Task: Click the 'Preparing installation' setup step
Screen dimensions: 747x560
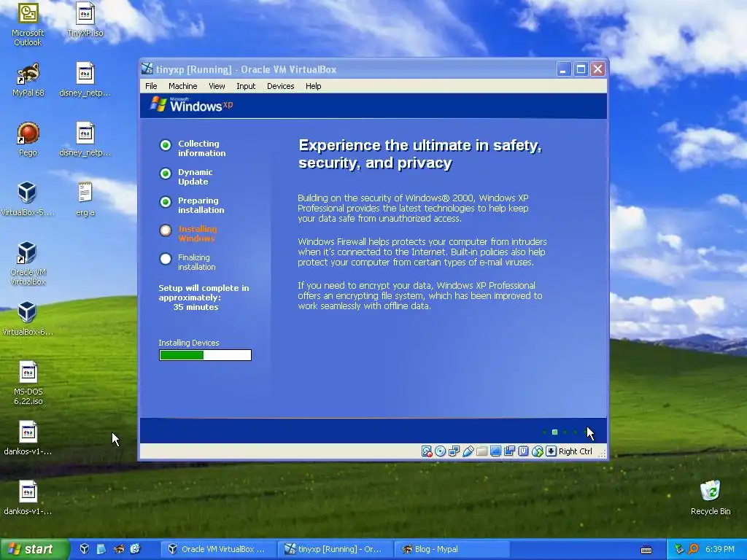Action: tap(192, 205)
